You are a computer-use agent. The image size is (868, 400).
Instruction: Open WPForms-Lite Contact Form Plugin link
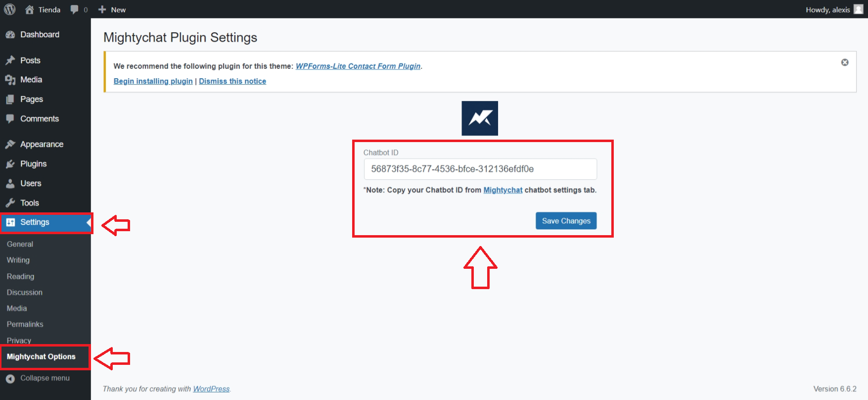(x=358, y=66)
